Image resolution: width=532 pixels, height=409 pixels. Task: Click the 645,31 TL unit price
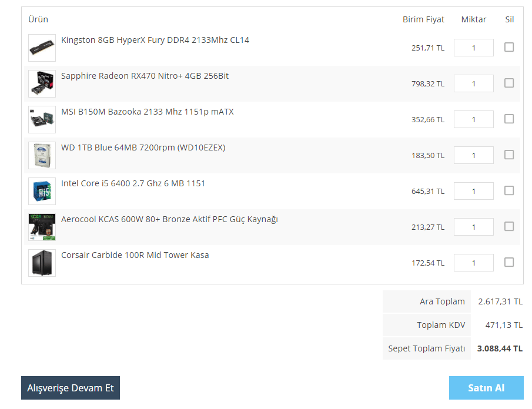pos(428,192)
